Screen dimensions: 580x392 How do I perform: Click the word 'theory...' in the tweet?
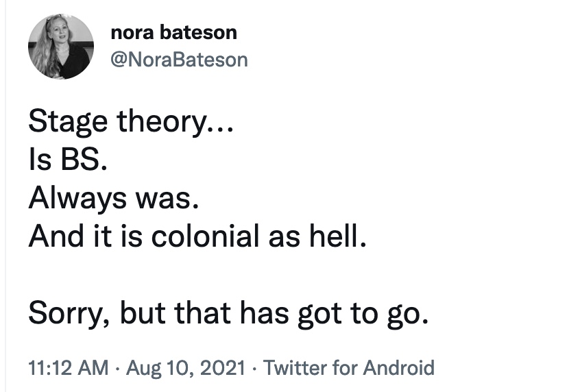tap(176, 122)
